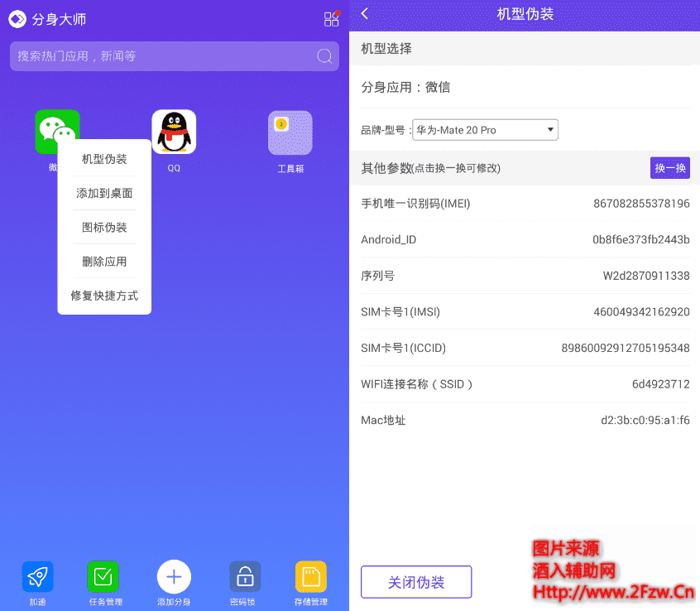This screenshot has height=611, width=700.
Task: Pick 图标伪装 from the popup menu
Action: click(x=104, y=228)
